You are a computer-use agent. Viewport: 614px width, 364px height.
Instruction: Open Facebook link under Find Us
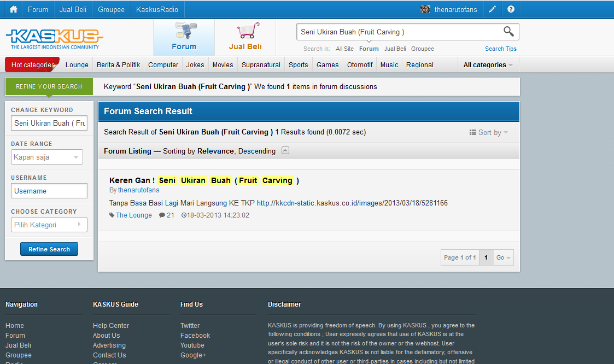pyautogui.click(x=195, y=336)
